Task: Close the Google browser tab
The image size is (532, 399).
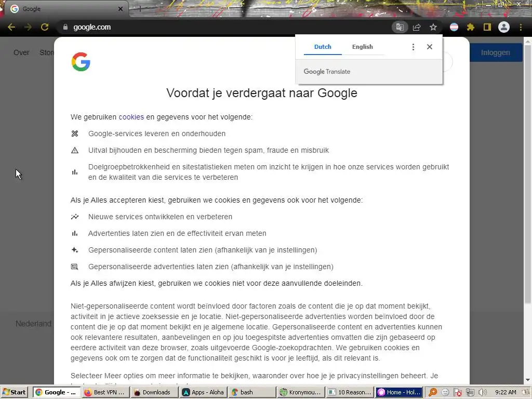Action: (x=121, y=9)
